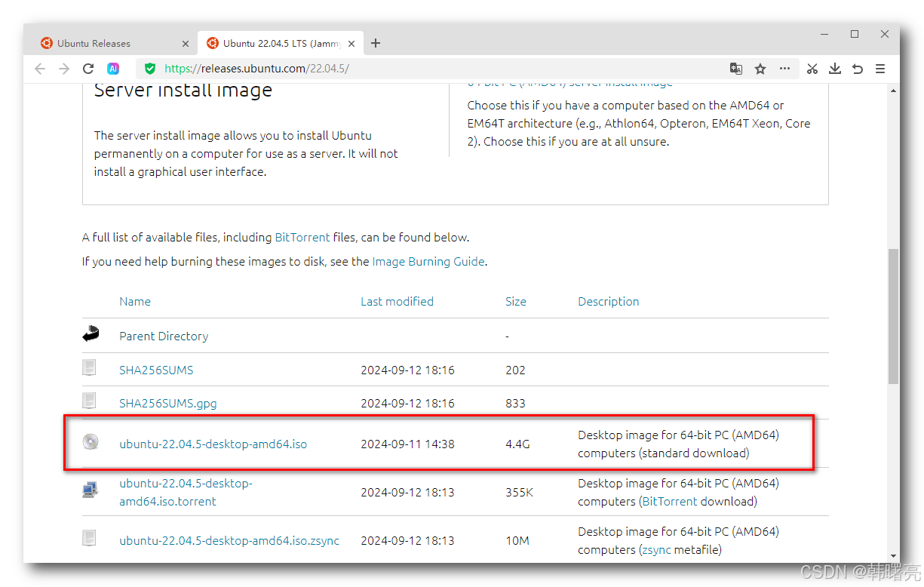Click the SHA256SUMS file icon

pos(90,367)
